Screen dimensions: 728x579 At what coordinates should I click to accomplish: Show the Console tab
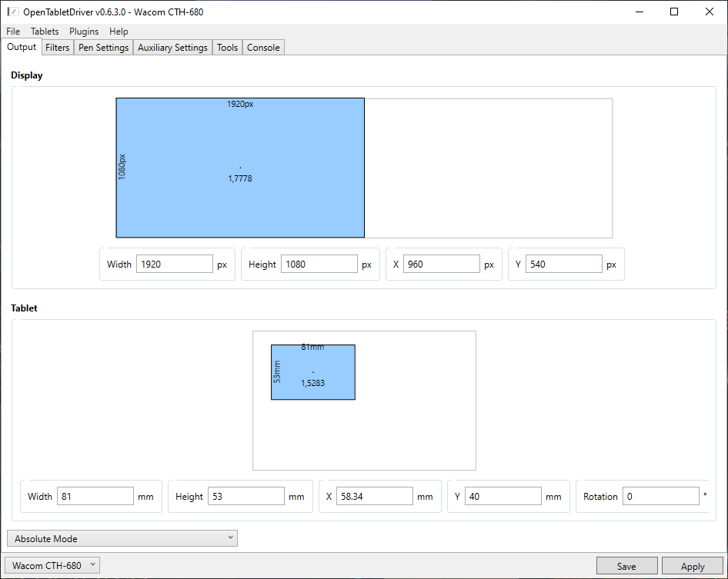(x=263, y=48)
